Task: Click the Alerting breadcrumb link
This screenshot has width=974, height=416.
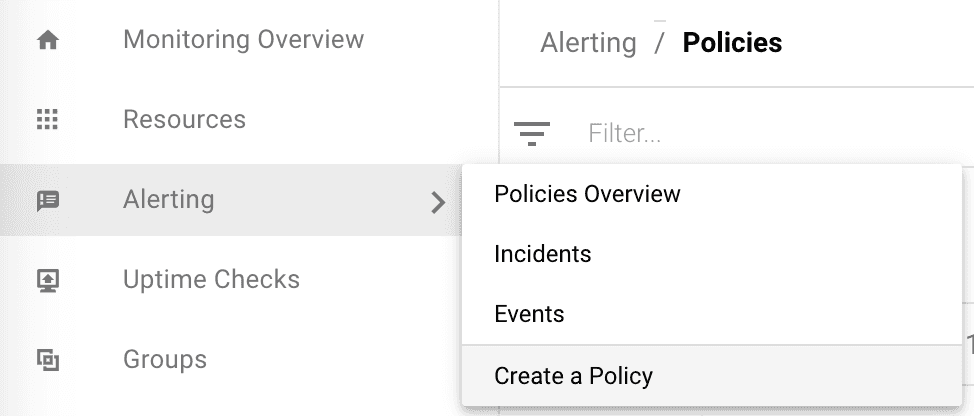Action: point(588,43)
